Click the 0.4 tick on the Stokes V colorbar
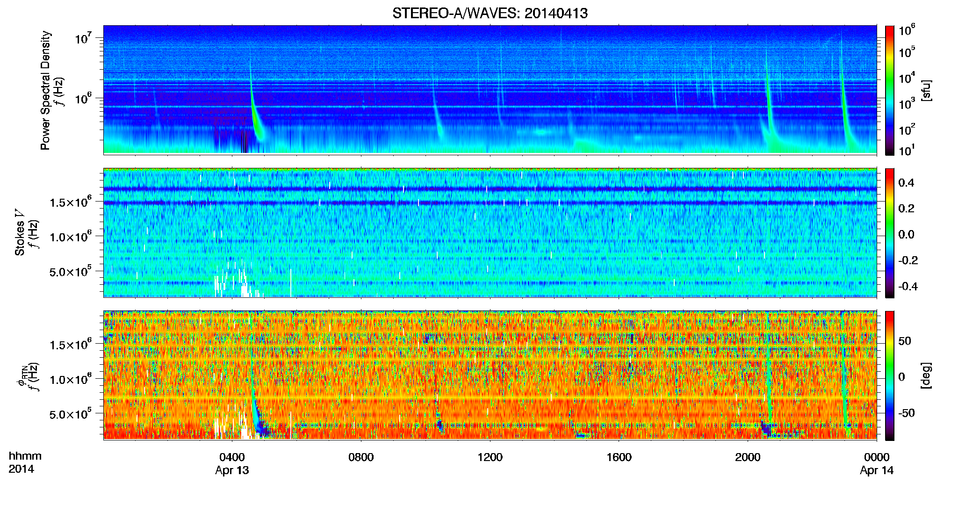 tap(906, 183)
